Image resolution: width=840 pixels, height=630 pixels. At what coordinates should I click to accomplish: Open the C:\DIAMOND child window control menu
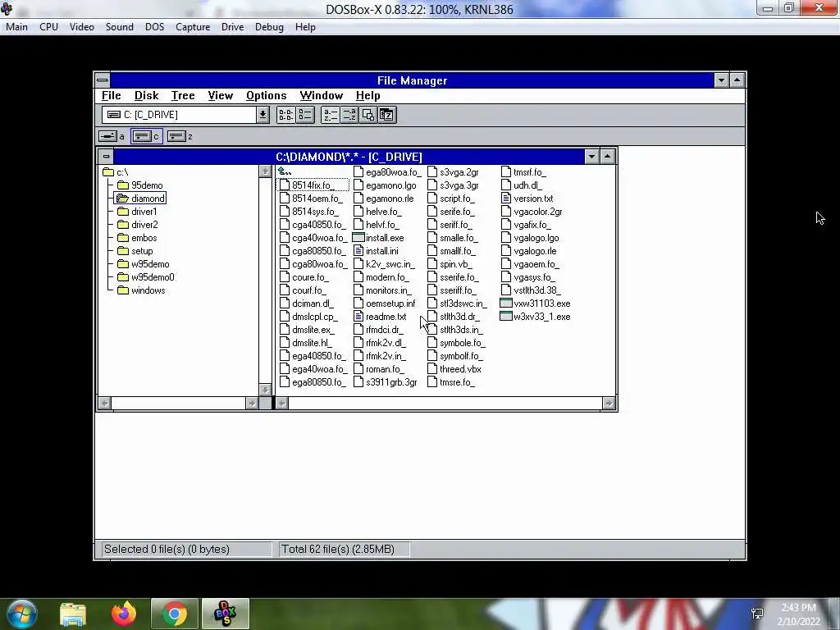tap(106, 157)
